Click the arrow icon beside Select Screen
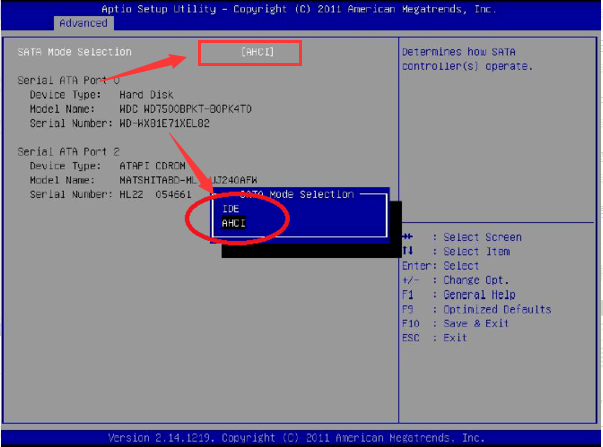This screenshot has height=447, width=603. (x=408, y=237)
